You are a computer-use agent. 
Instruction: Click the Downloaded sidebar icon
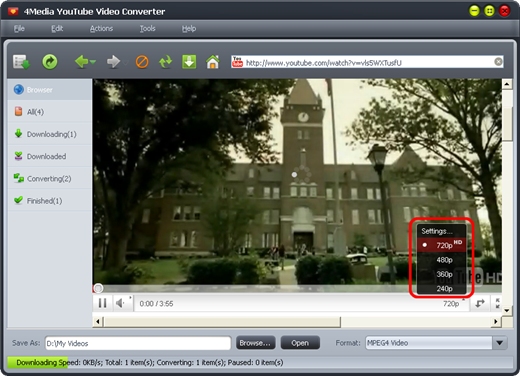click(19, 156)
